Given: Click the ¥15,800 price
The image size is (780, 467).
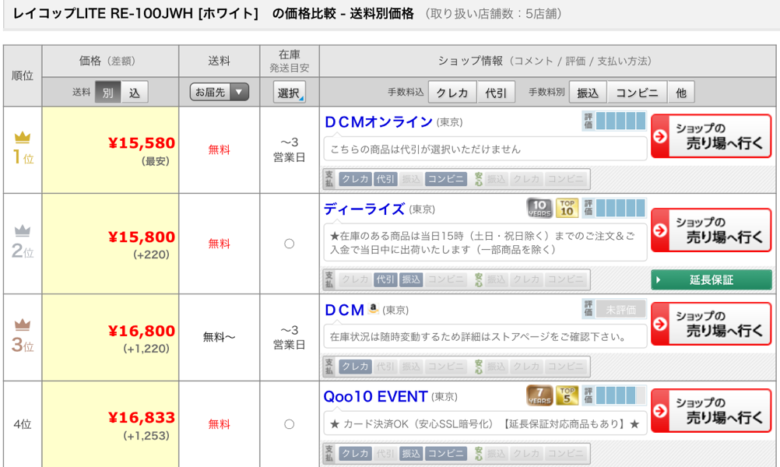Looking at the screenshot, I should pyautogui.click(x=142, y=237).
